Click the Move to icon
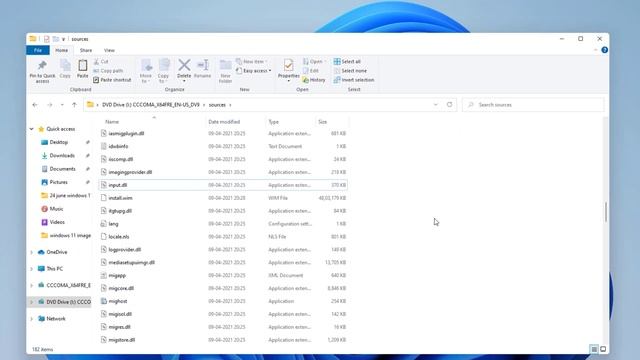Screen dimensions: 640x360 click(x=146, y=65)
